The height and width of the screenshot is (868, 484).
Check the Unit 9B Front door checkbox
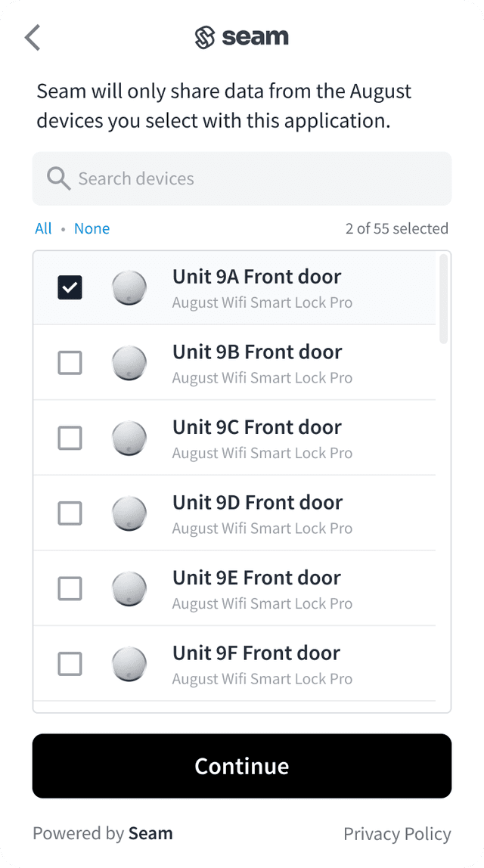(x=70, y=363)
